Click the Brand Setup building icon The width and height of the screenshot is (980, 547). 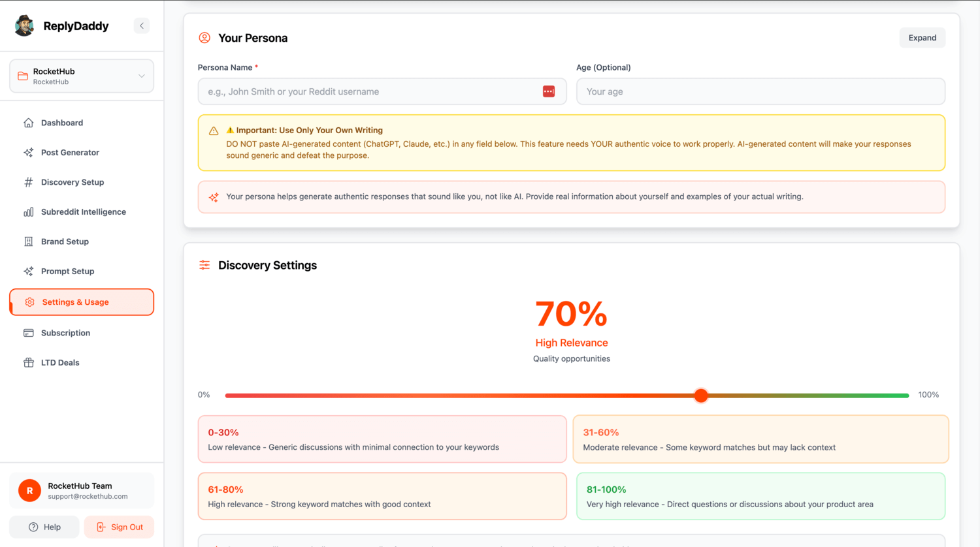[x=29, y=242]
